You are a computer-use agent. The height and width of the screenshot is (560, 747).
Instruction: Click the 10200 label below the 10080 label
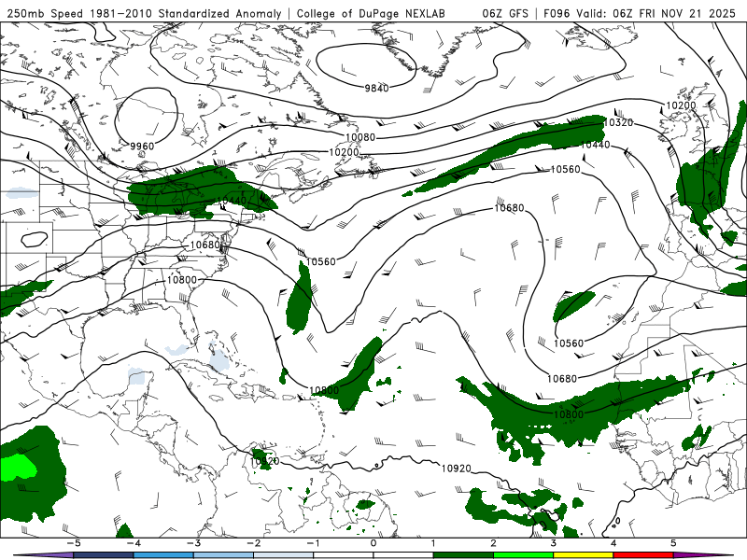[x=344, y=152]
